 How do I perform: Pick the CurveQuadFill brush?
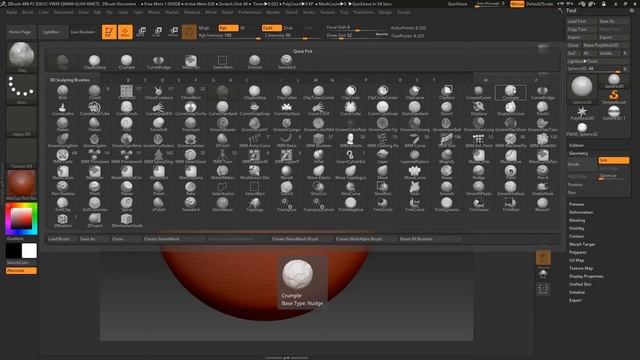click(159, 109)
